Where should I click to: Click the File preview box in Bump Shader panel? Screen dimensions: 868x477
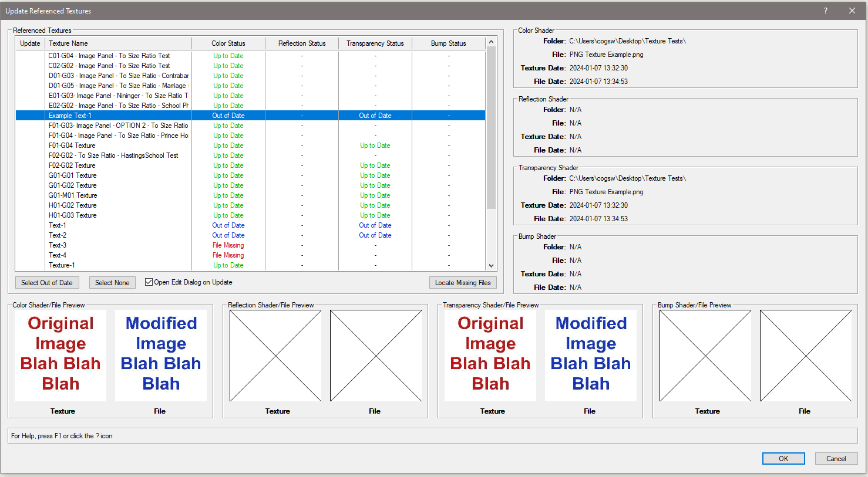tap(805, 355)
